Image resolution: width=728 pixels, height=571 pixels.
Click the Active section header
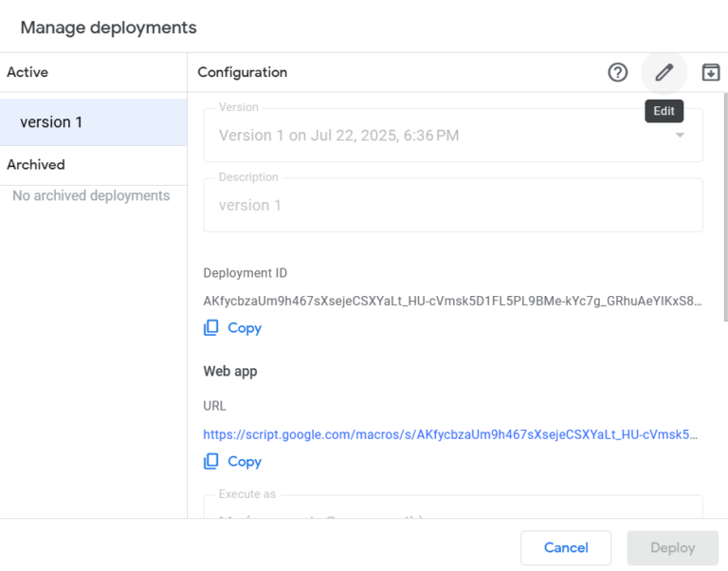click(27, 72)
